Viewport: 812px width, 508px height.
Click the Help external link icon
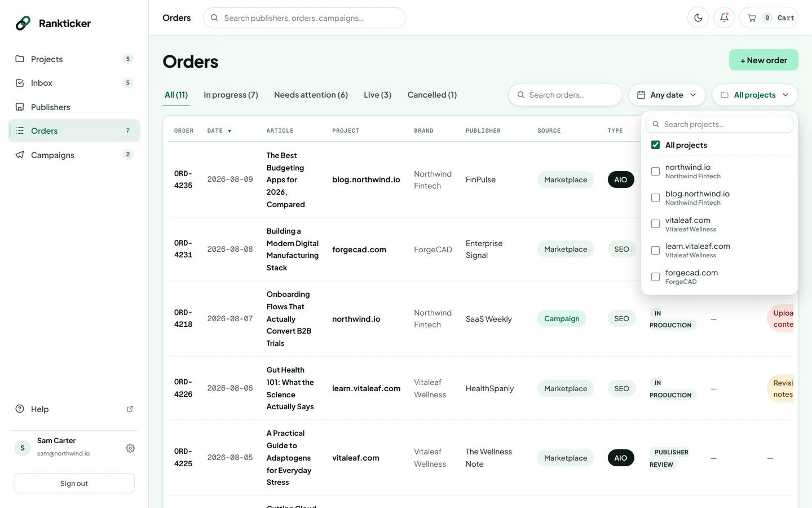click(x=130, y=409)
